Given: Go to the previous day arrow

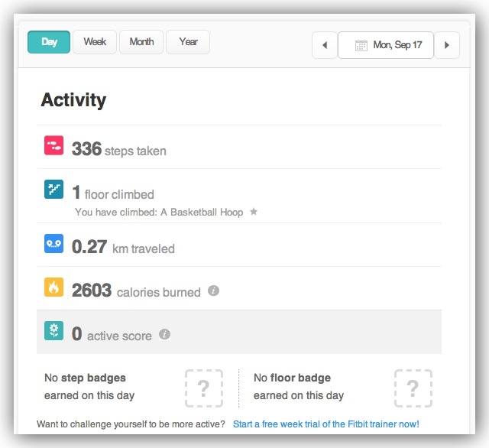Looking at the screenshot, I should click(324, 45).
